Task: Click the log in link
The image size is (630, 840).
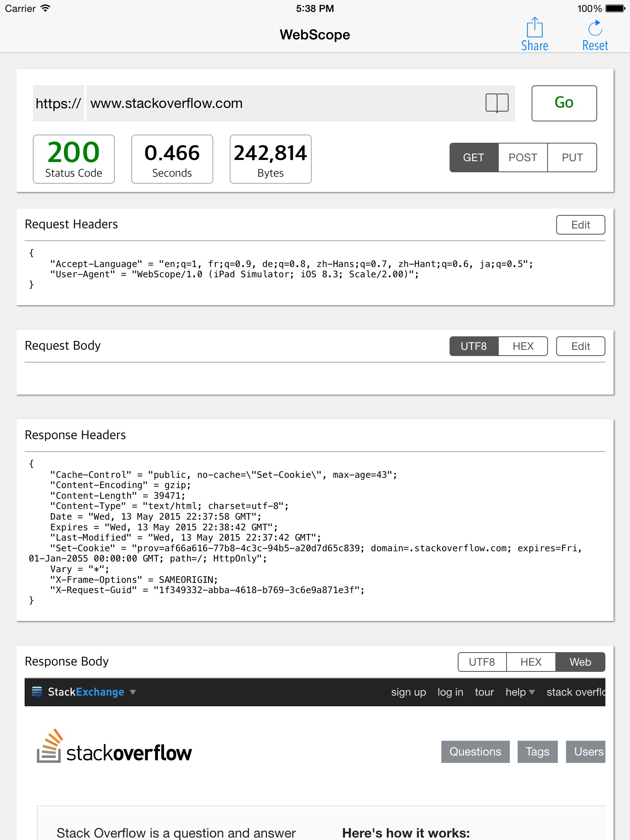Action: pyautogui.click(x=450, y=692)
